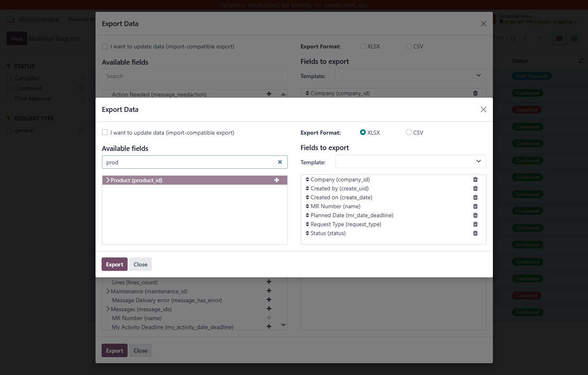The width and height of the screenshot is (588, 375).
Task: Go to the next page of records
Action: pos(539,39)
